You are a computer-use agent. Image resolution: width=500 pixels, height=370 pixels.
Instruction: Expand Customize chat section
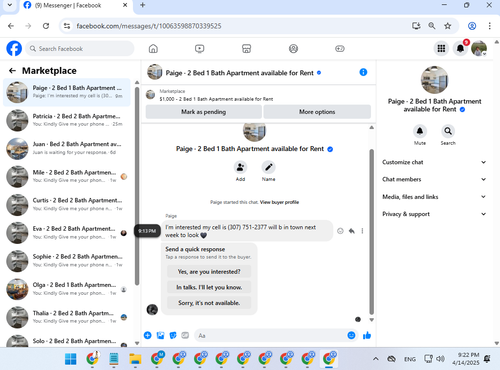434,162
